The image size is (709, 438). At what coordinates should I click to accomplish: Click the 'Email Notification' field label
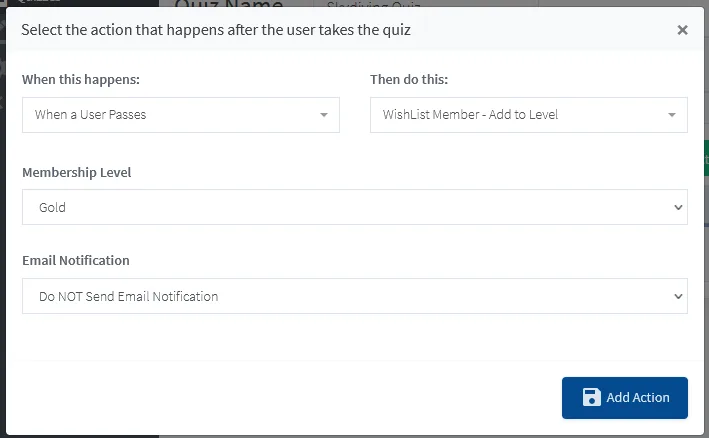pyautogui.click(x=76, y=260)
